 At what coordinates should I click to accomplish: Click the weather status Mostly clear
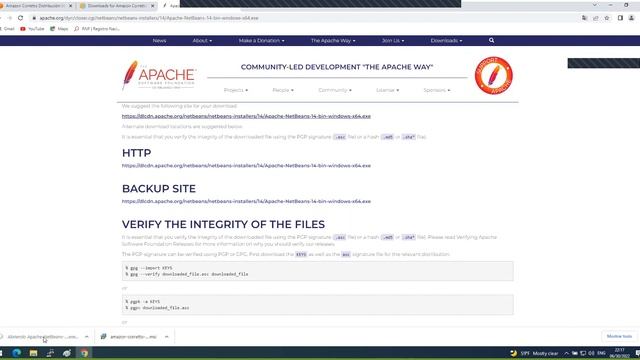tap(545, 353)
